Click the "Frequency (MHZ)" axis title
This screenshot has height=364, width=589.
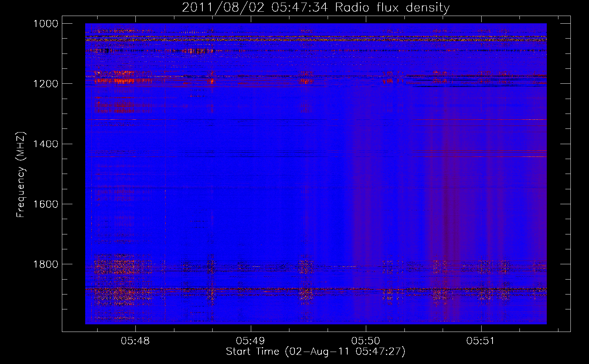21,175
